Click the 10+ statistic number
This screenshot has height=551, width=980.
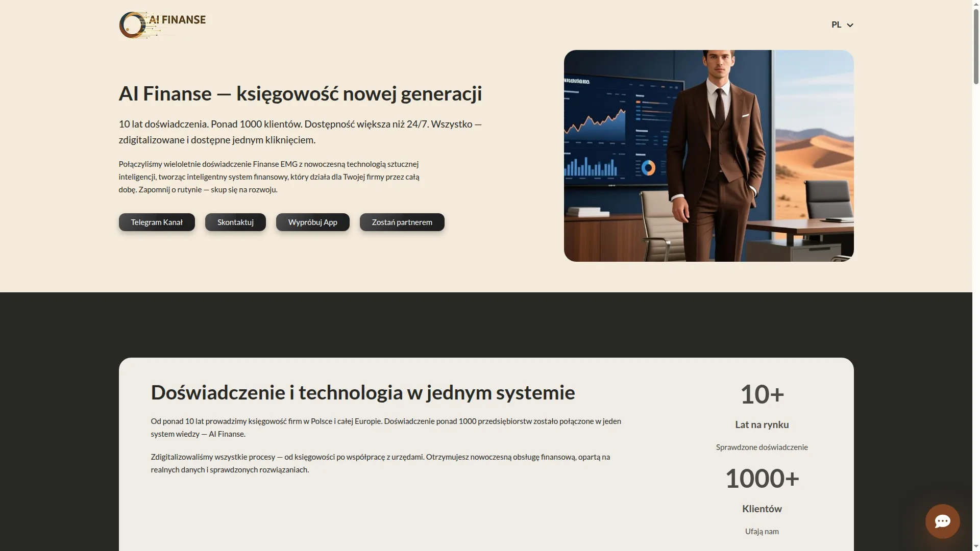coord(762,394)
